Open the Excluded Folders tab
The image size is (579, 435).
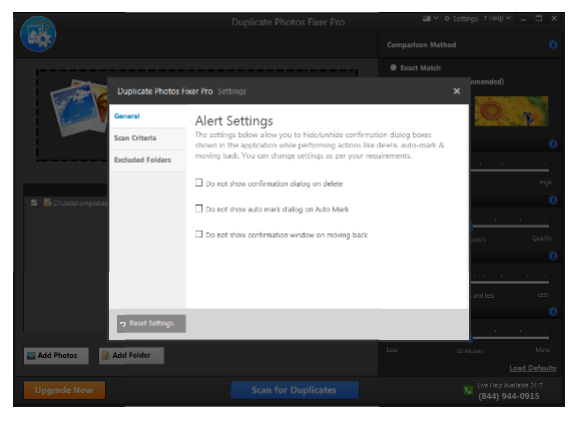[148, 160]
